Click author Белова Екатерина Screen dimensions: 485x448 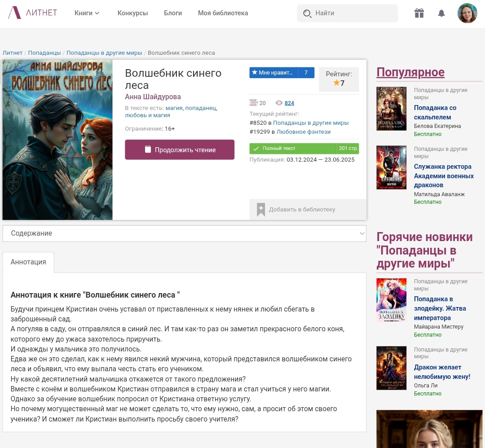pos(437,126)
